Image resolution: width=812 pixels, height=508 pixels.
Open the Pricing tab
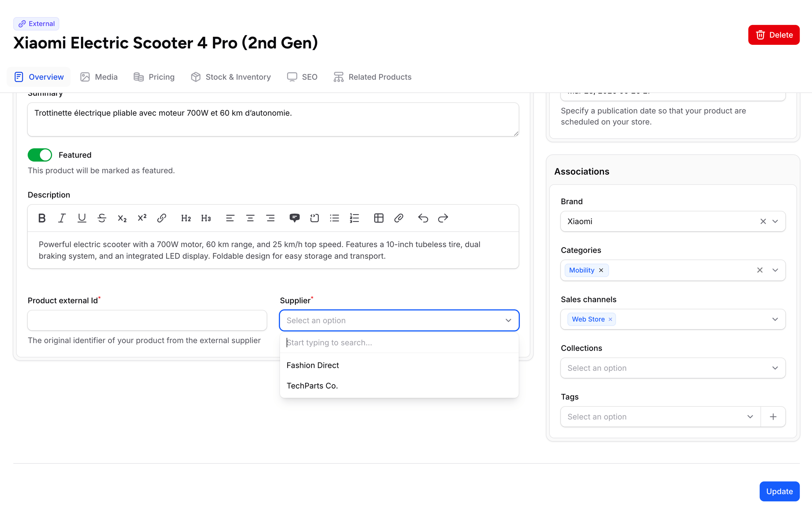point(154,77)
